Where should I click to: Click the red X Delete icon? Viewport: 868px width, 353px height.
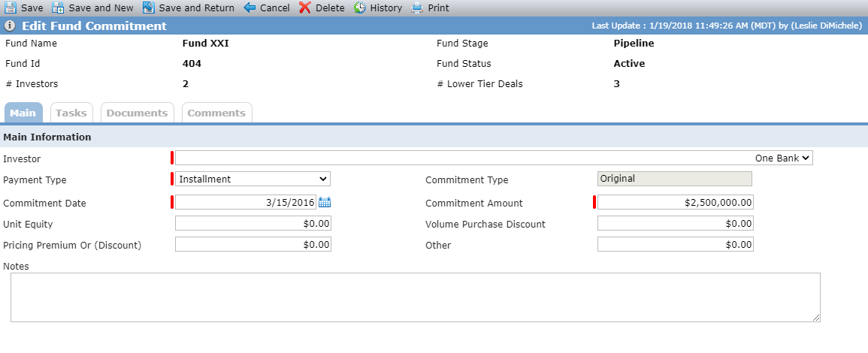point(305,8)
